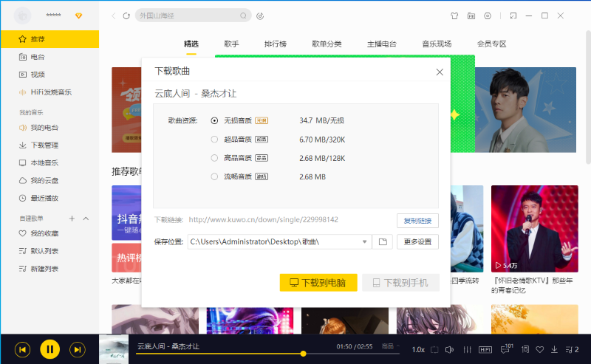The width and height of the screenshot is (591, 364).
Task: Open 本地音乐 in sidebar
Action: point(49,162)
